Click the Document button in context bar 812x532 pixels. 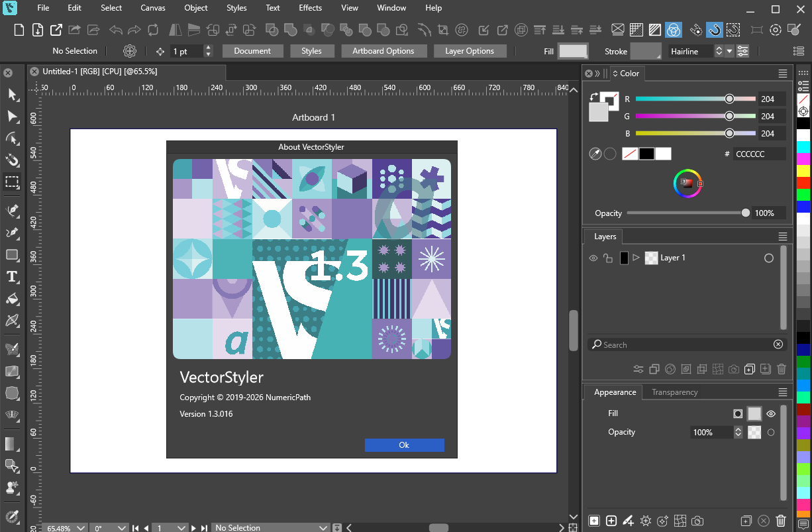point(252,51)
